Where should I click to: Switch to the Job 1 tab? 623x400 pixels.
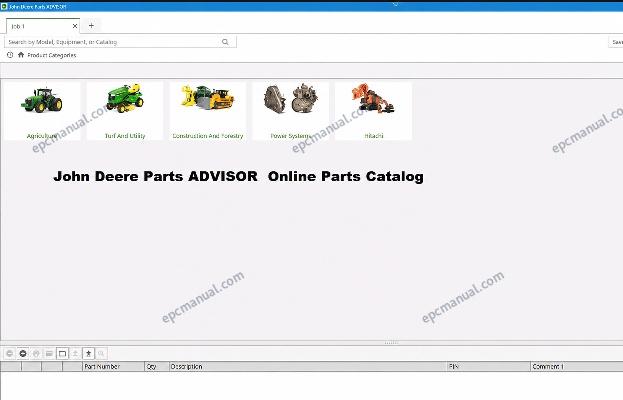(x=38, y=26)
